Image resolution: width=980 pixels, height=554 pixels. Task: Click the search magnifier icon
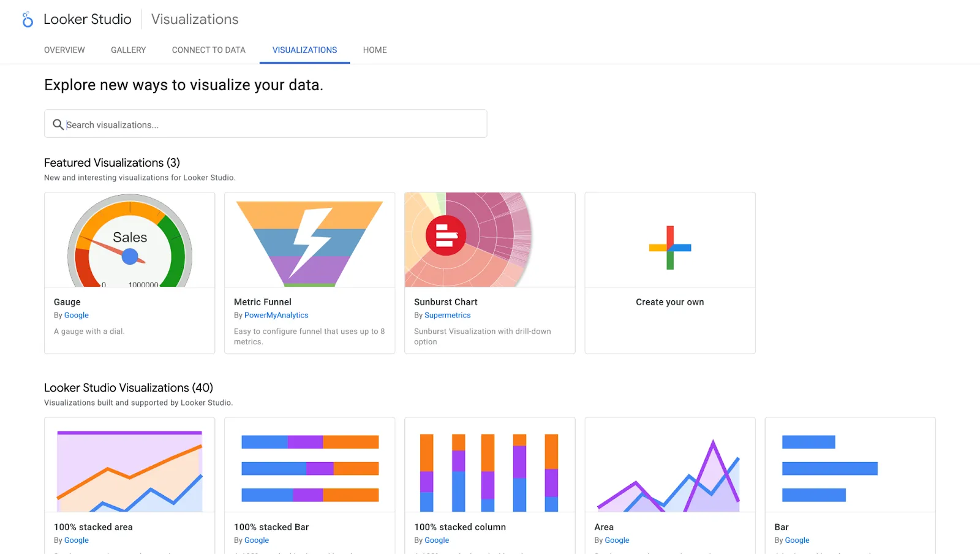(59, 124)
